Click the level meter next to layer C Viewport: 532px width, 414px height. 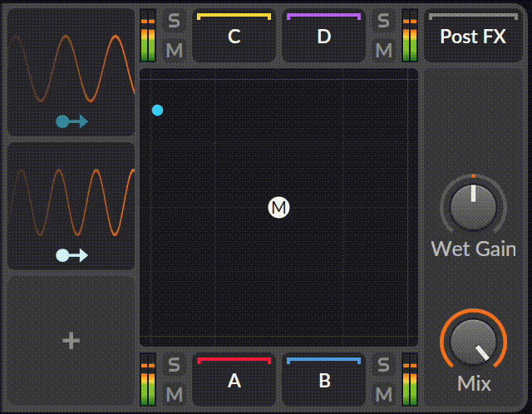coord(148,35)
